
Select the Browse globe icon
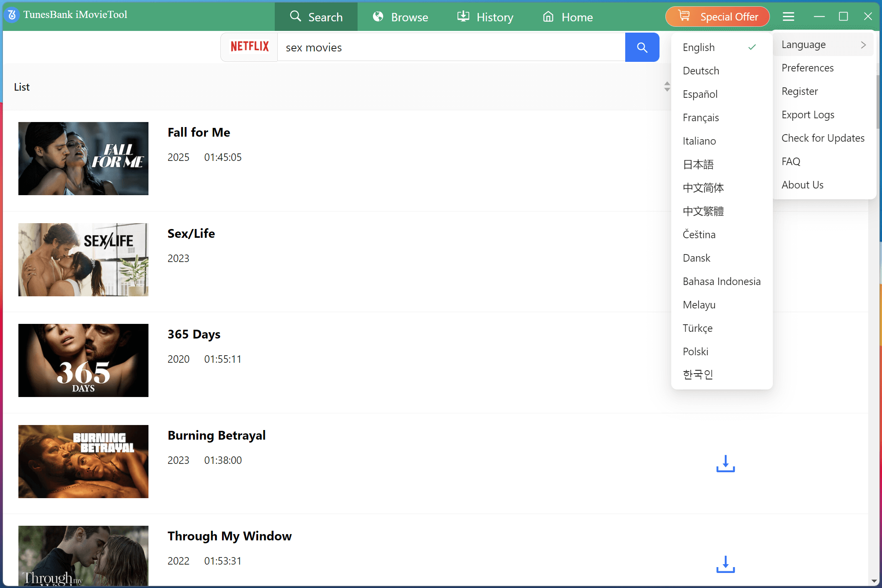coord(378,17)
